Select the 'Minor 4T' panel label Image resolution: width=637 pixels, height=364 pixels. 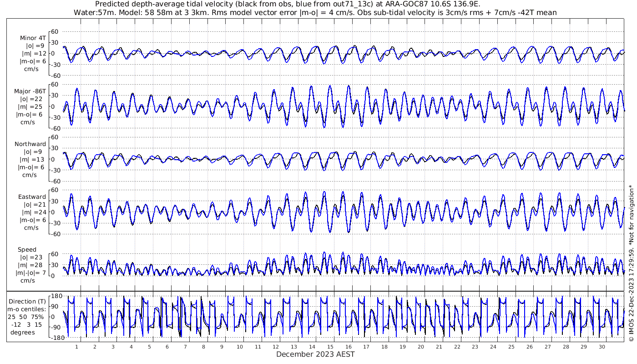(x=32, y=38)
